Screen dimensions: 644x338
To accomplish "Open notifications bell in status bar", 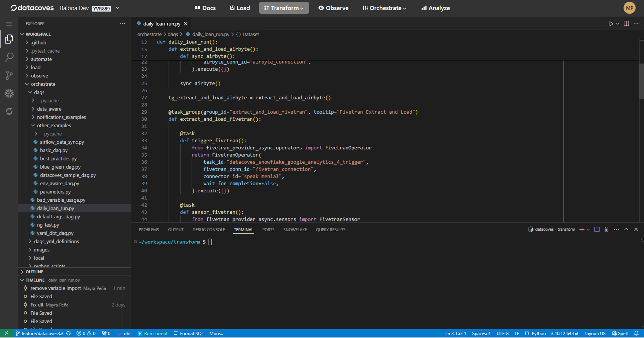I will [636, 333].
